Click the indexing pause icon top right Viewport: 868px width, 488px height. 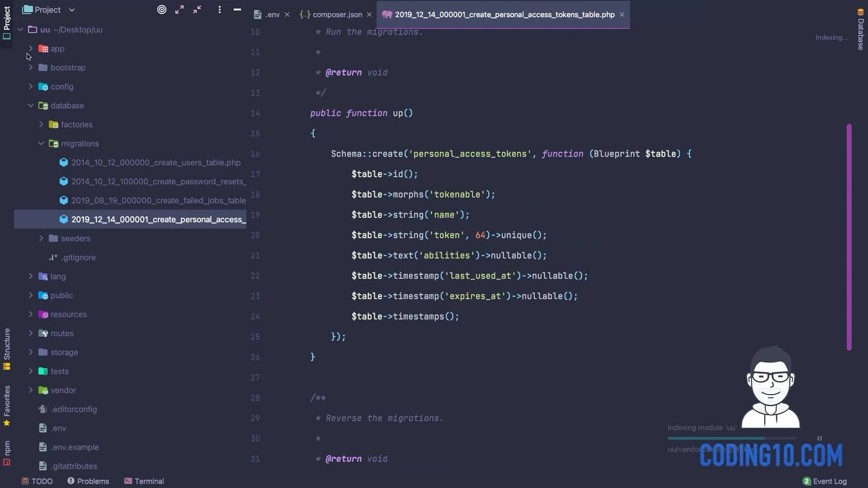[x=819, y=437]
